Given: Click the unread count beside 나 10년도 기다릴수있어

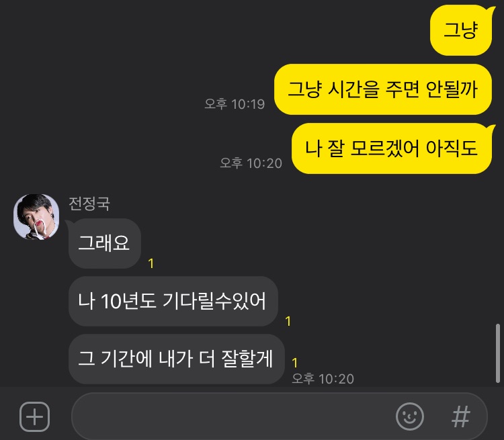Looking at the screenshot, I should click(288, 321).
